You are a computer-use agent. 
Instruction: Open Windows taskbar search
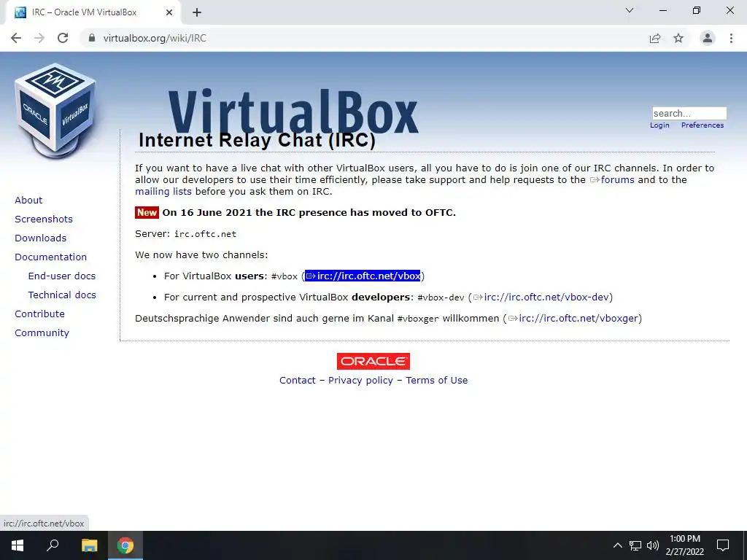click(53, 545)
